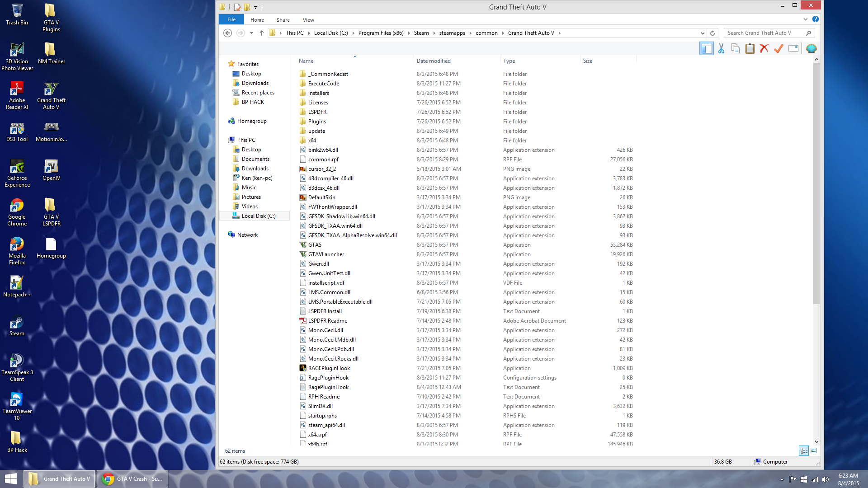Open Classic Shell settings shell icon

pyautogui.click(x=811, y=49)
